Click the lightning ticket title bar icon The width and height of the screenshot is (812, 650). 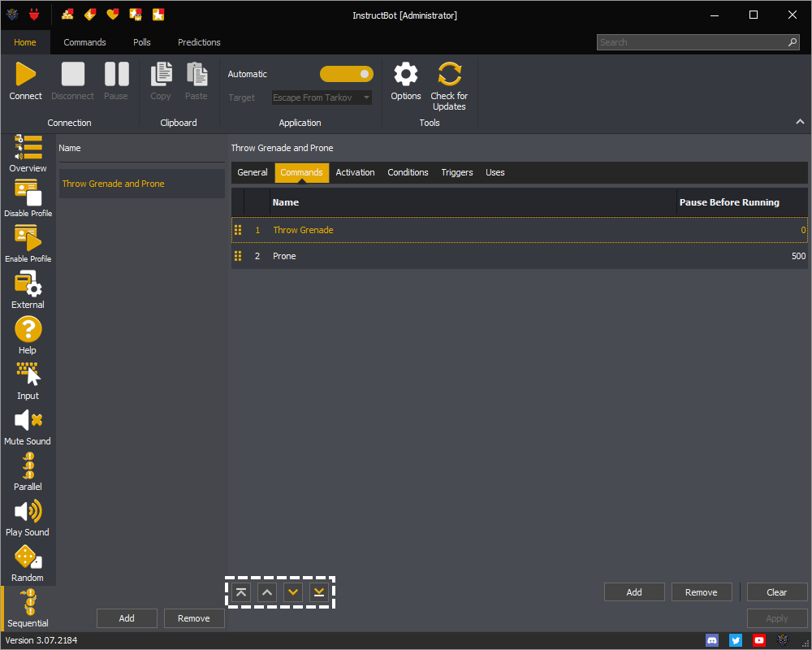coord(90,15)
